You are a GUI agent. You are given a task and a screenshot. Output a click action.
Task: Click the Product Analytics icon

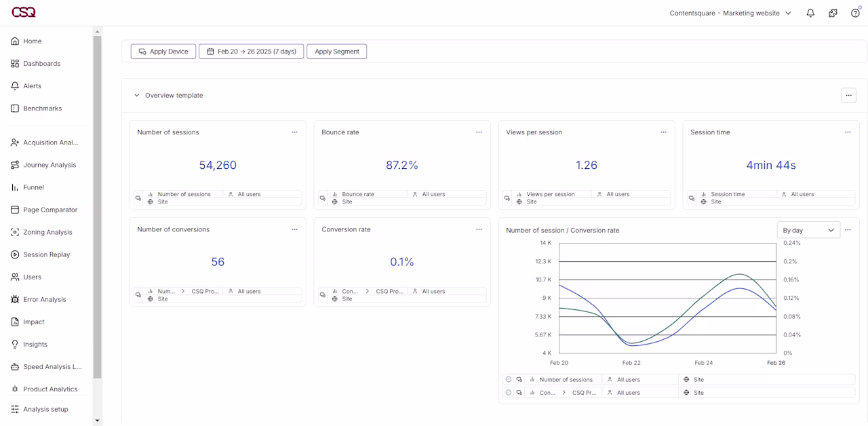[15, 389]
